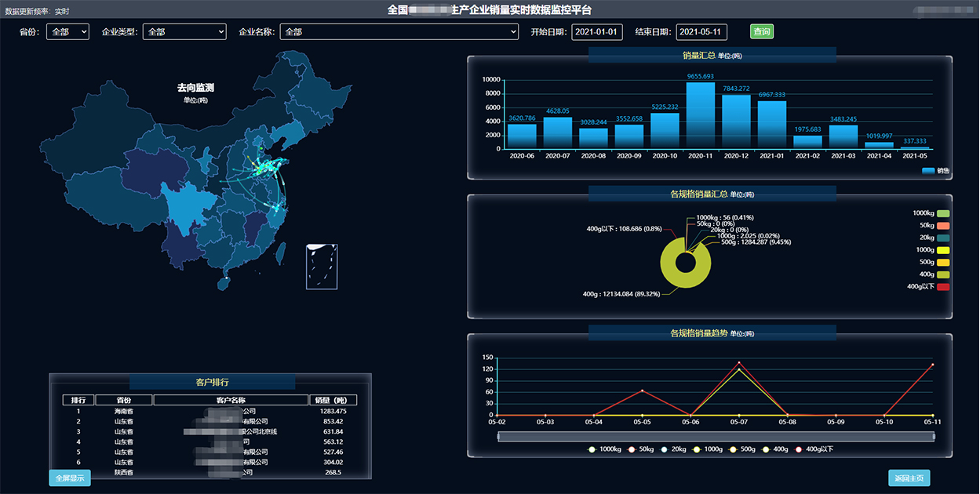Select the tallest 2020-11 bar
980x494 pixels.
701,116
